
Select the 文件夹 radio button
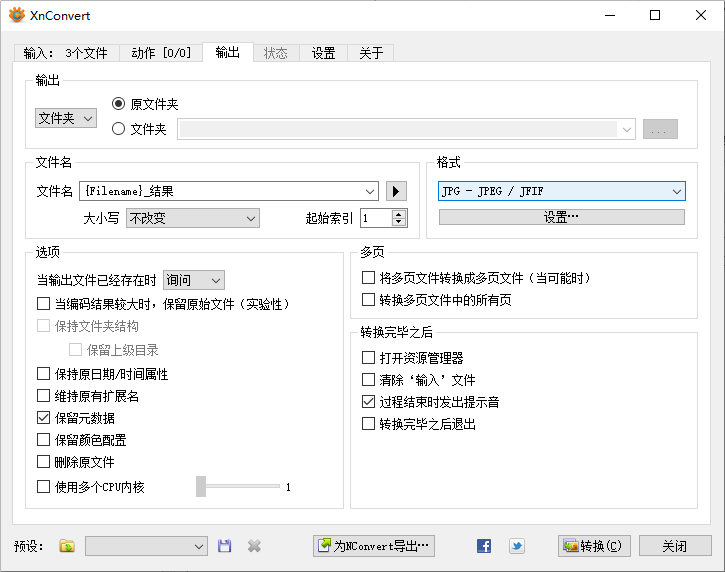coord(118,129)
